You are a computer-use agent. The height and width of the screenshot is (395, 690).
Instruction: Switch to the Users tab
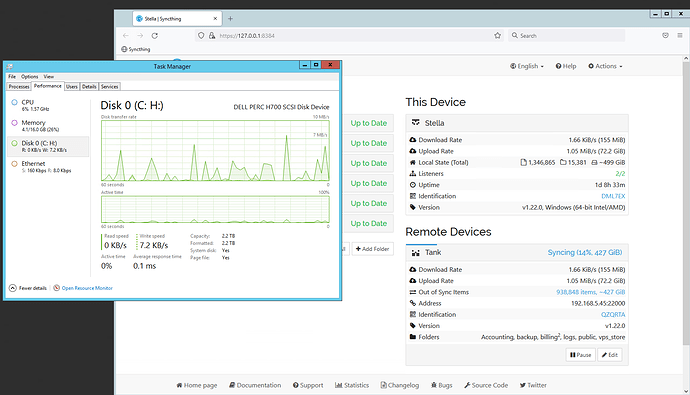(x=72, y=87)
